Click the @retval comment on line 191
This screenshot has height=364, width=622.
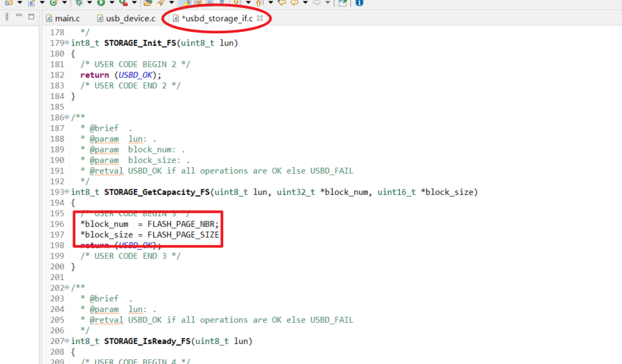click(216, 171)
